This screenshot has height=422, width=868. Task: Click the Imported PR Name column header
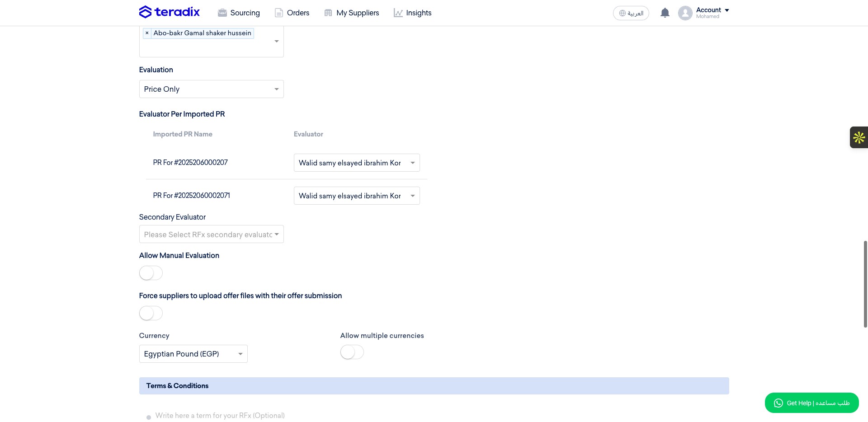(183, 134)
